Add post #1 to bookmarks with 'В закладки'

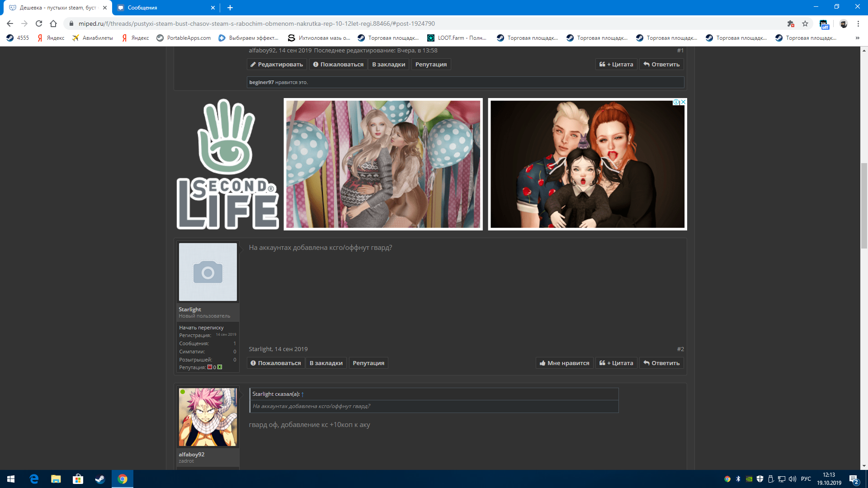[388, 65]
